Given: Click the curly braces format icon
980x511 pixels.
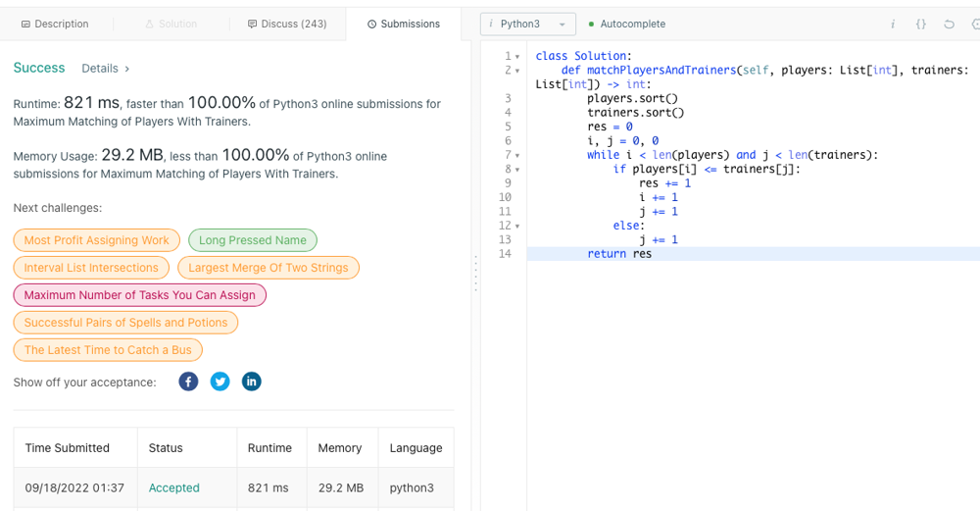Looking at the screenshot, I should [x=920, y=24].
